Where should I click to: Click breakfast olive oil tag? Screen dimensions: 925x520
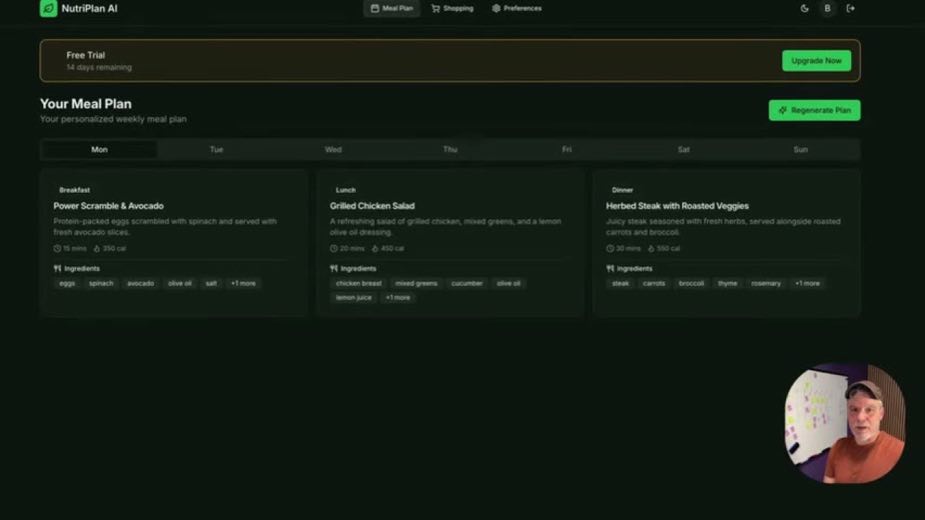180,283
